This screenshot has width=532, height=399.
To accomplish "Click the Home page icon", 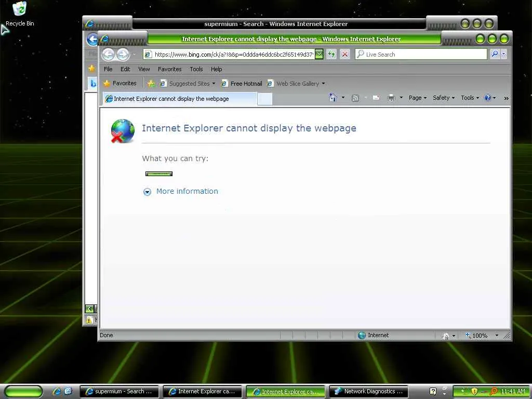I will point(333,98).
